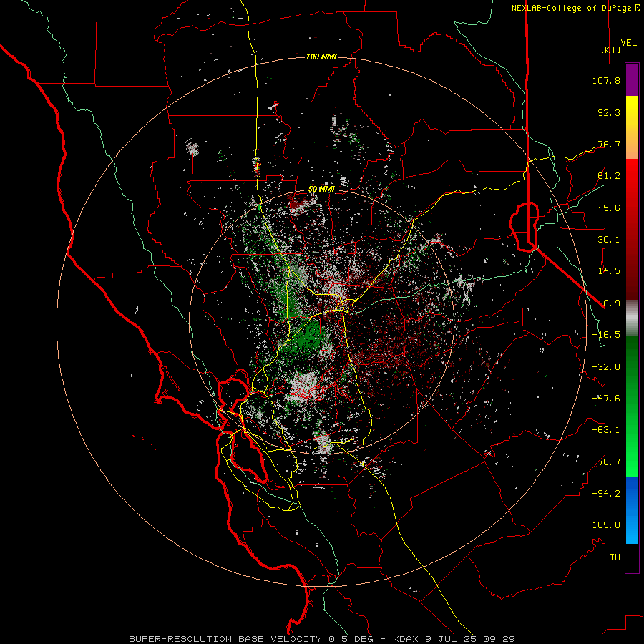Click the 50 NMI range ring label
Image resolution: width=644 pixels, height=644 pixels.
[x=321, y=190]
